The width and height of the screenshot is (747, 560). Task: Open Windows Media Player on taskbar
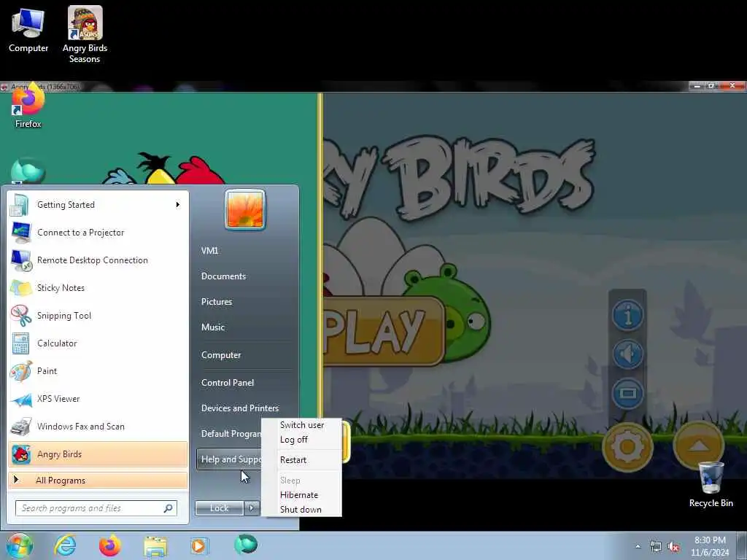[198, 545]
